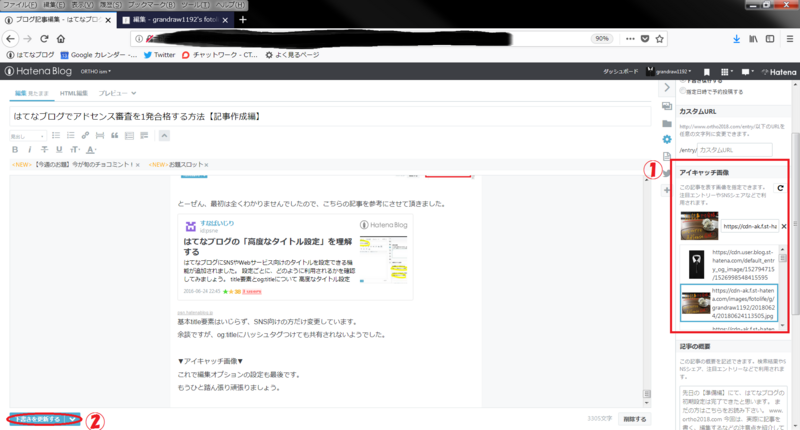The width and height of the screenshot is (800, 430).
Task: Open the チャットワーク bookmark
Action: [220, 55]
